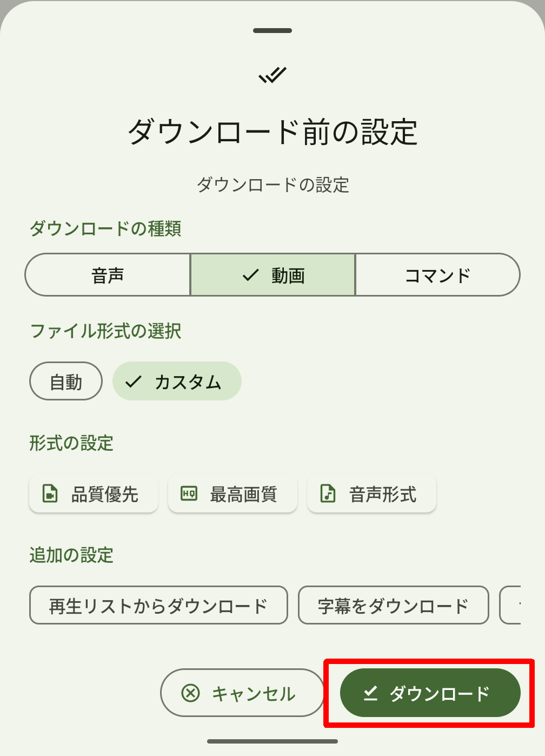The width and height of the screenshot is (545, 756).
Task: Select the 自動 file format chip
Action: (x=66, y=382)
